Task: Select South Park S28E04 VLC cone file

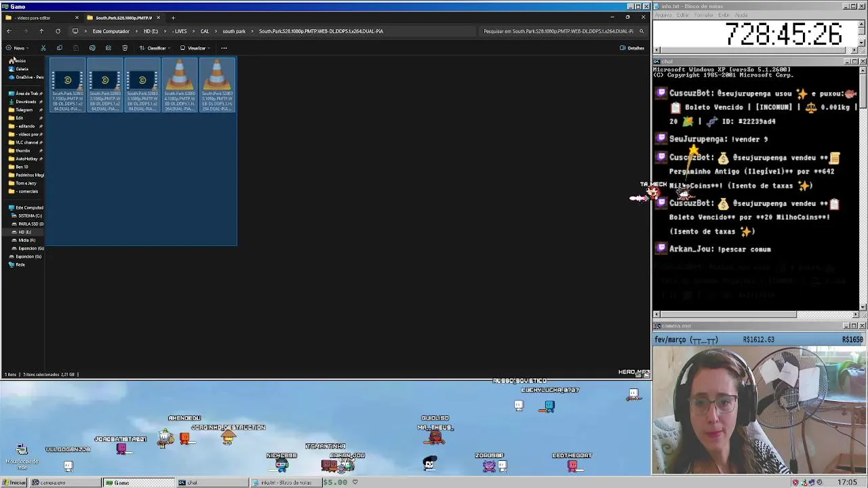Action: [180, 85]
